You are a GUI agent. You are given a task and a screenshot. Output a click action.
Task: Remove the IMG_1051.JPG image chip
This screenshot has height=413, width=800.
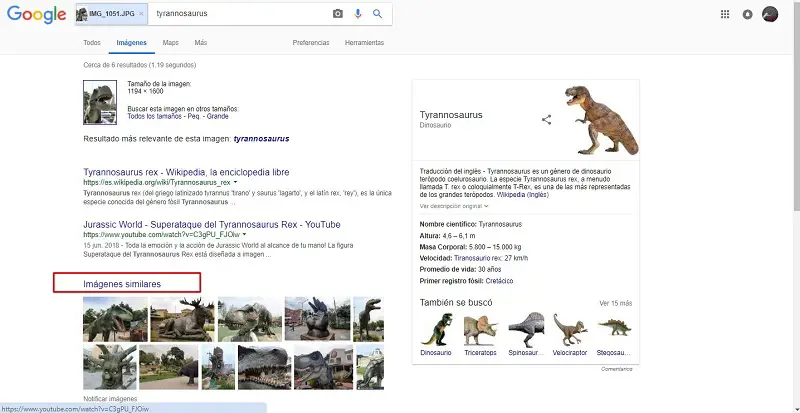pyautogui.click(x=141, y=14)
